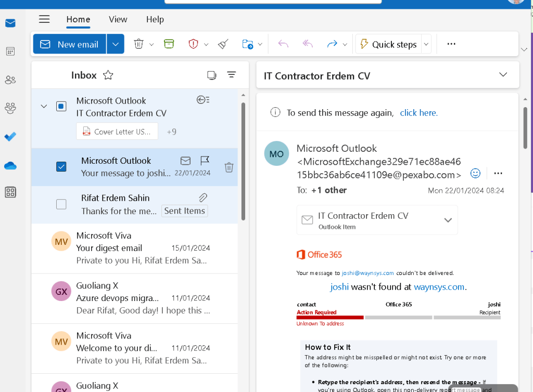
Task: Open message more actions ellipsis
Action: point(498,174)
